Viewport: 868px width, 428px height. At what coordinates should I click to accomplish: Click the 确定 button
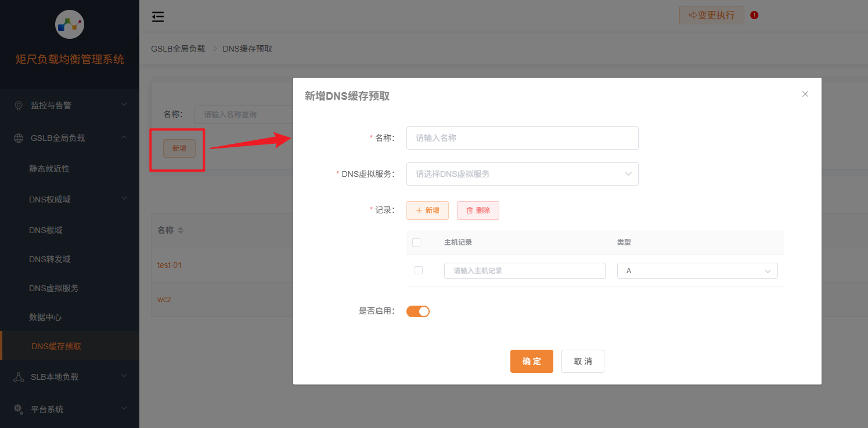tap(531, 361)
